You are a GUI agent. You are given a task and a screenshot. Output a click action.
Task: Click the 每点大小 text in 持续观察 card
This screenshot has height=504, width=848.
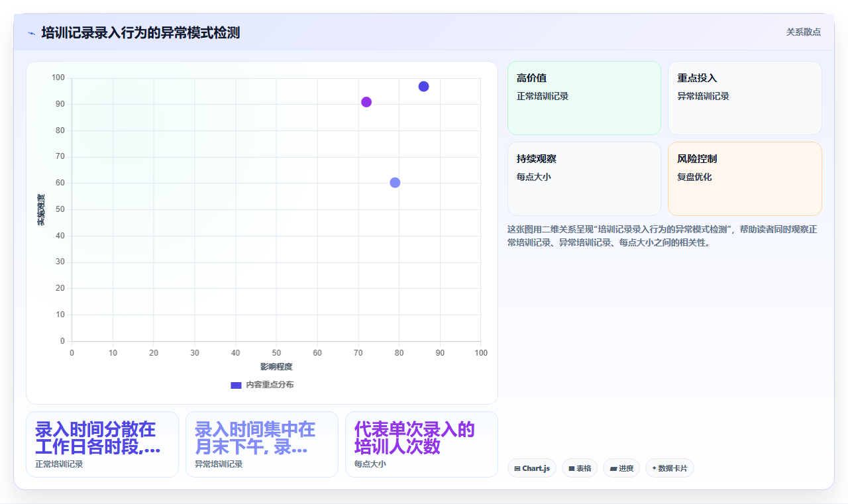click(534, 177)
